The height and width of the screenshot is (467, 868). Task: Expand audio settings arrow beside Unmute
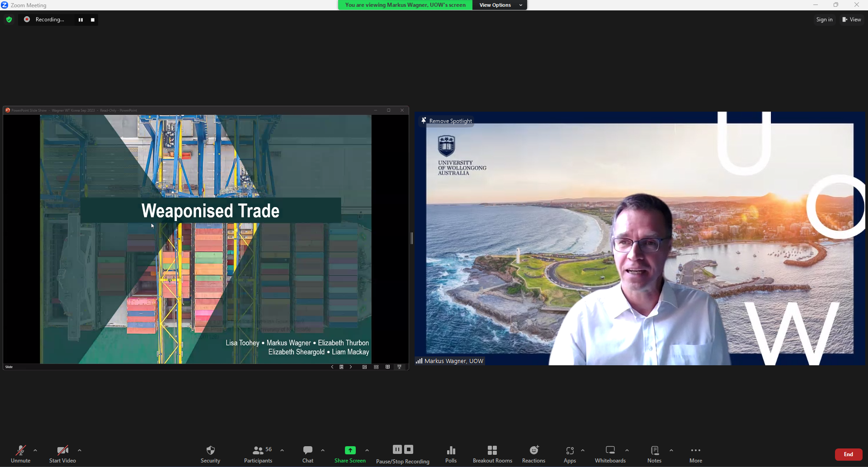tap(35, 450)
